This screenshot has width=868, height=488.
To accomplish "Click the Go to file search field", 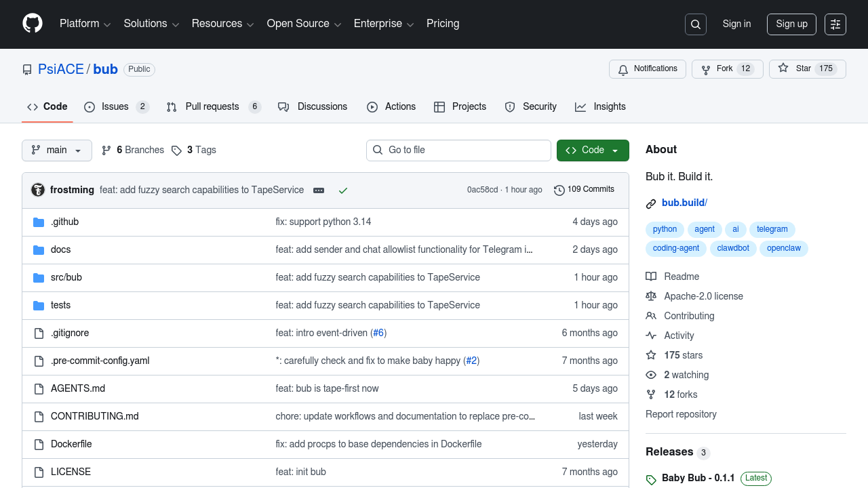I will coord(458,150).
